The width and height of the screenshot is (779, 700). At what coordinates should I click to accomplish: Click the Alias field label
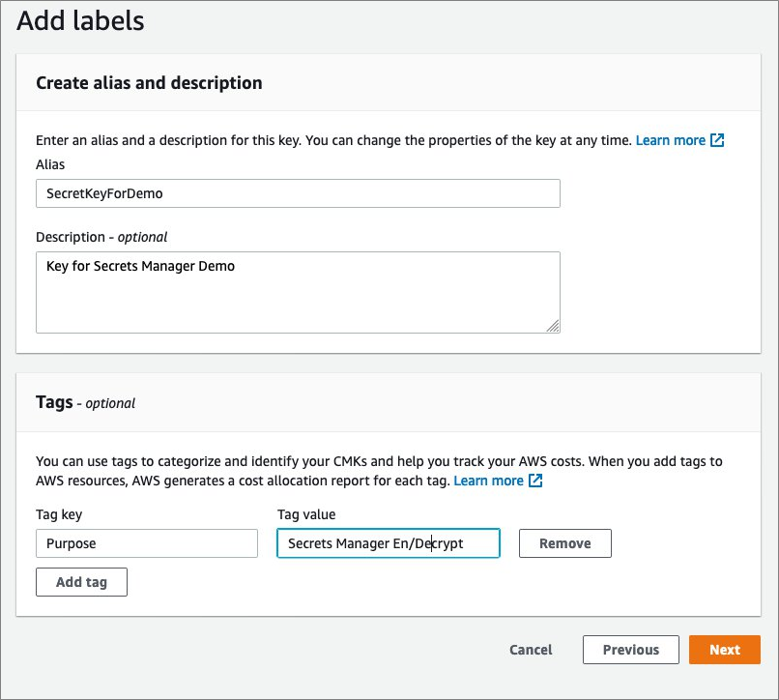point(50,164)
